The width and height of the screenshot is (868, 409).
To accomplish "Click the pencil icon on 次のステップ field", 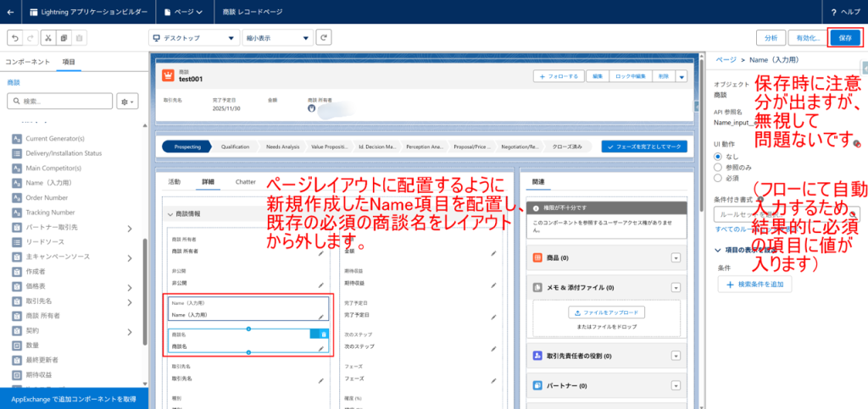I will point(492,349).
